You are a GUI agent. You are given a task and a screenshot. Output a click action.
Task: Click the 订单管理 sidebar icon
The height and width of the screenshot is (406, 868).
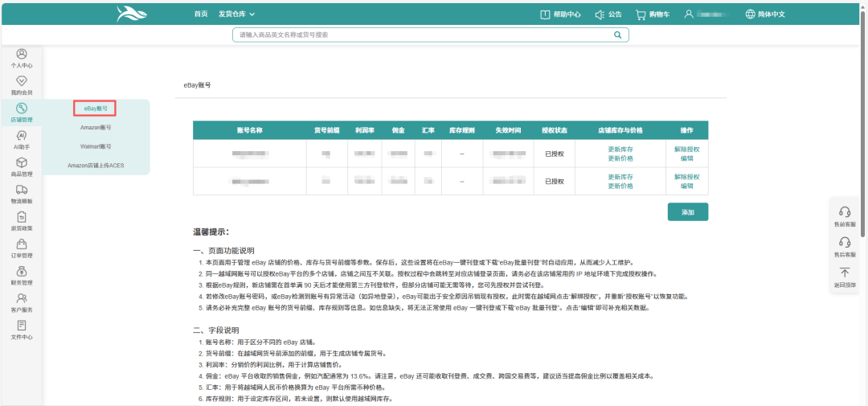(x=22, y=244)
